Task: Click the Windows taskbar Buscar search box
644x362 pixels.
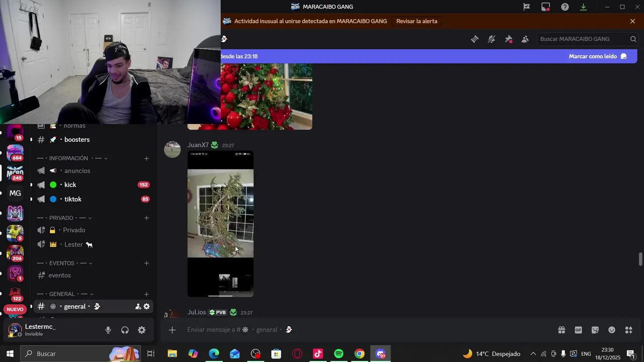Action: tap(80, 354)
